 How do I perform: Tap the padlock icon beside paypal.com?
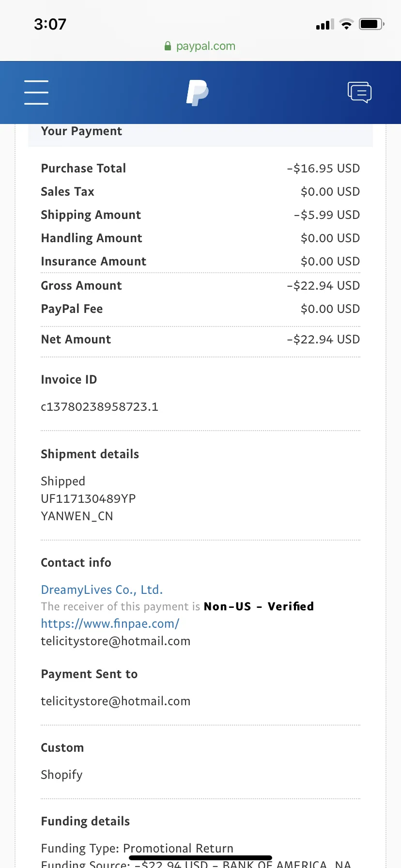[x=168, y=46]
